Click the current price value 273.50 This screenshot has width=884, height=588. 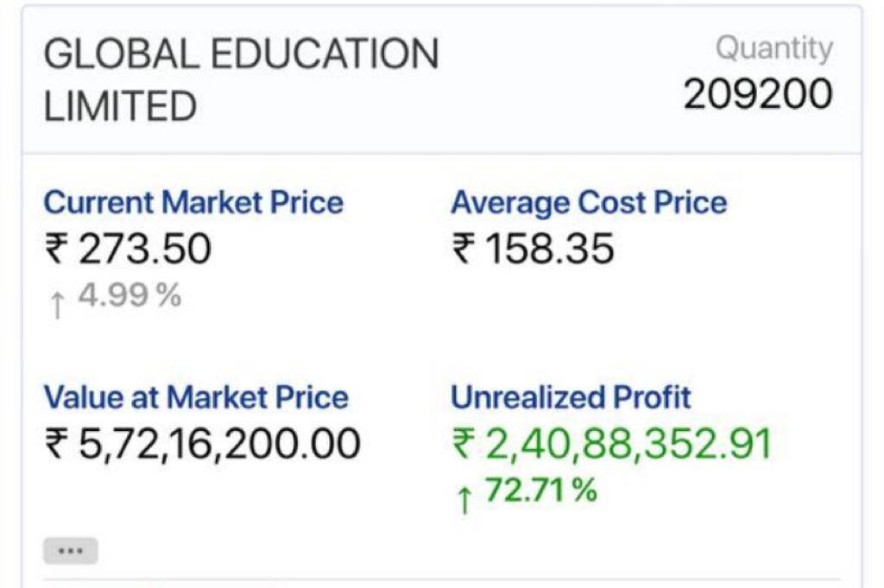(x=145, y=250)
